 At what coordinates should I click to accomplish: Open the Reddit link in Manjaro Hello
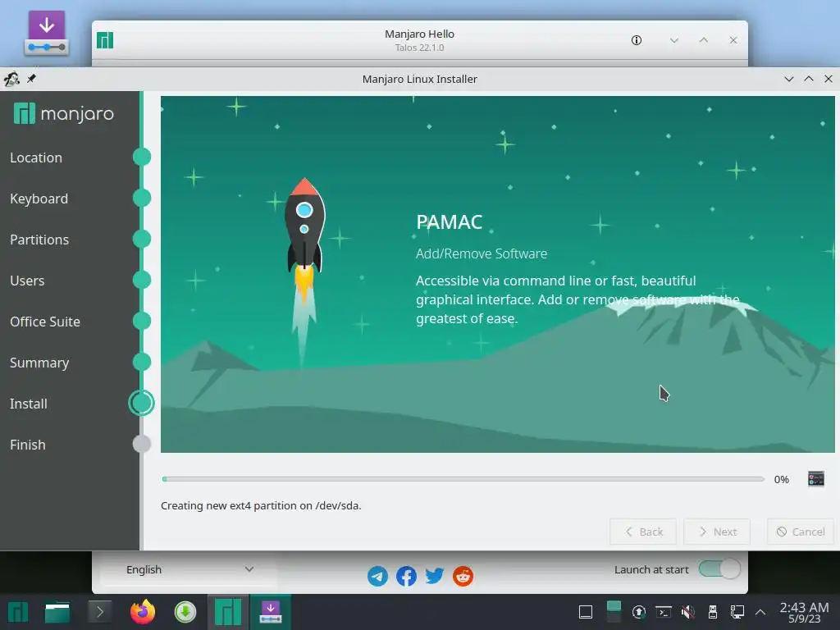click(463, 576)
